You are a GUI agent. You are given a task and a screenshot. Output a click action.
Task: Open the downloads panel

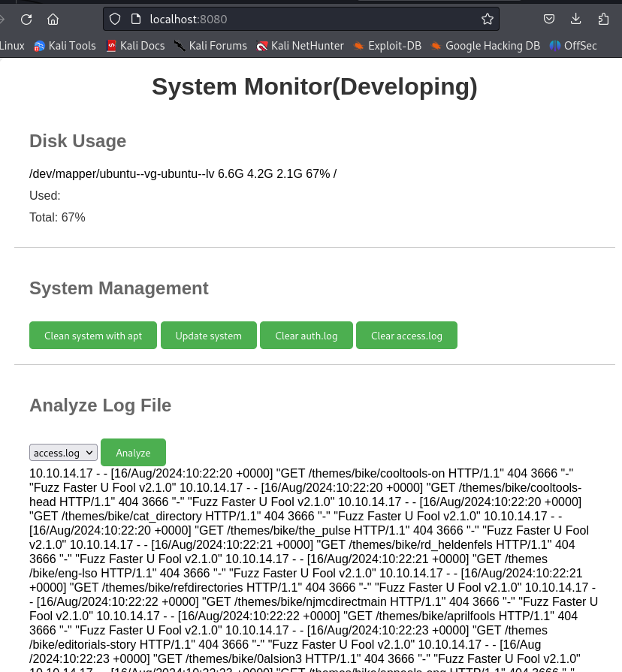(x=576, y=19)
